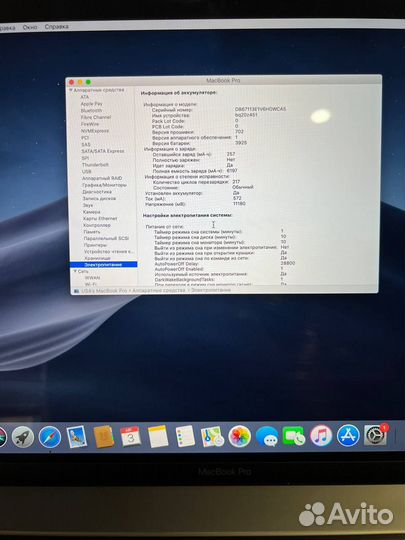Select USB in the sidebar
Screen dimensions: 405x540
pos(86,172)
